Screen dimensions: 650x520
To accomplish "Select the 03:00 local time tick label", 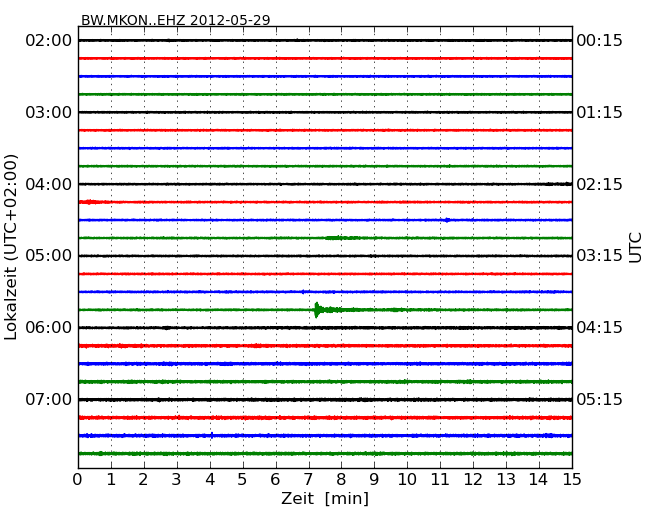I will (x=49, y=112).
